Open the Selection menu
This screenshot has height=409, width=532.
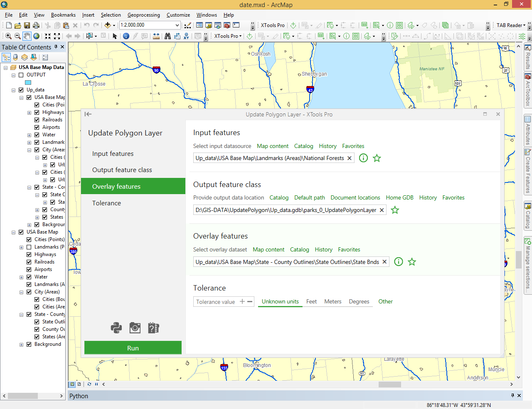111,15
